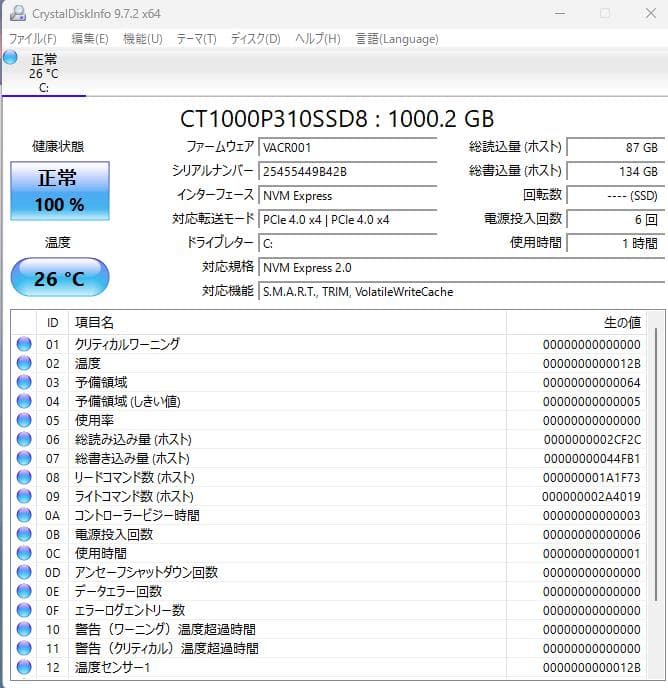The width and height of the screenshot is (668, 688).
Task: Click status orb for 0C 使用時間
Action: (x=24, y=553)
